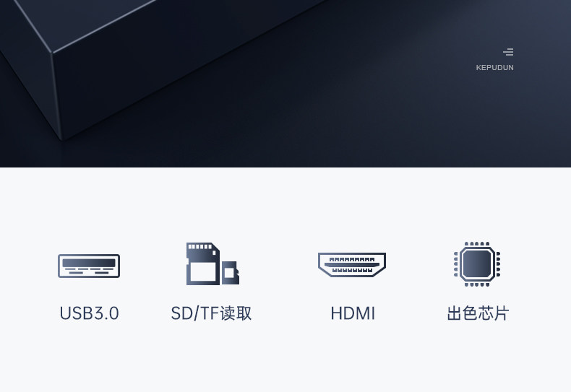Click the processor chip icon

(x=477, y=264)
